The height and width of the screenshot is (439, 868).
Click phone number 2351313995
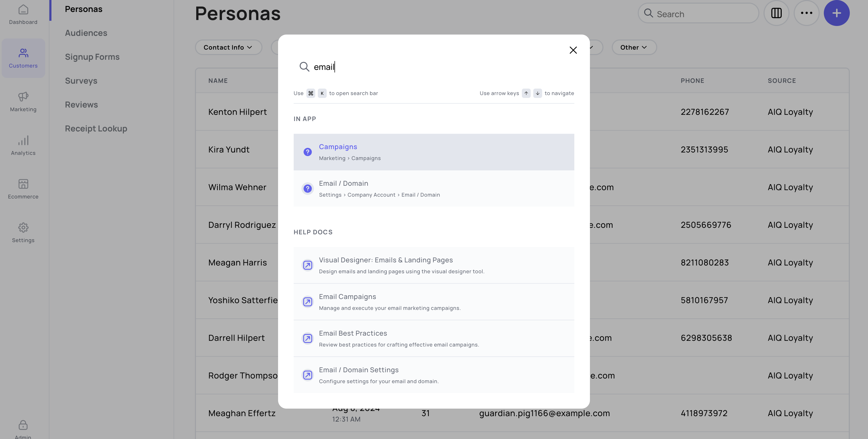[704, 150]
